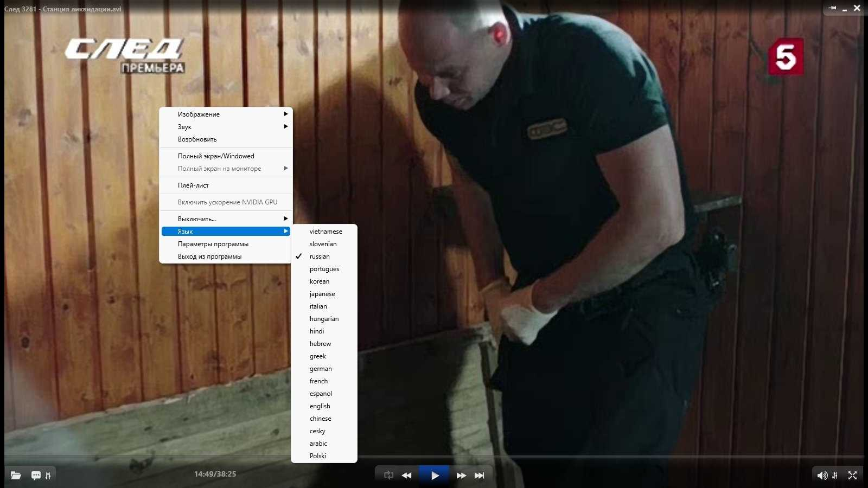Image resolution: width=868 pixels, height=488 pixels.
Task: Select italian language
Action: pos(324,306)
